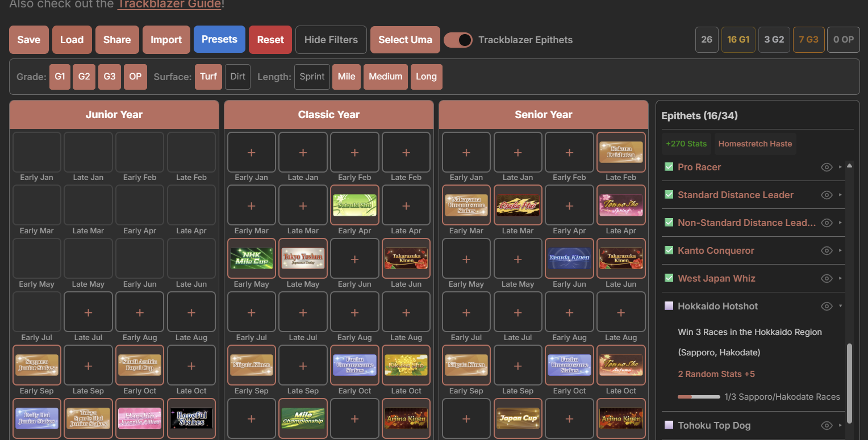Open the Daily Hai Junior Stakes race
Viewport: 868px width, 440px height.
point(37,418)
